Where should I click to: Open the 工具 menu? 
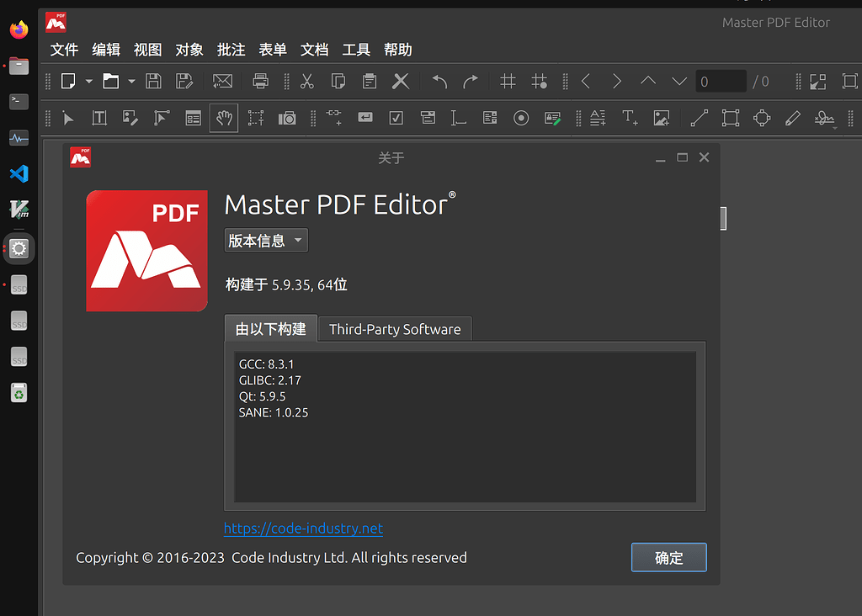click(356, 50)
